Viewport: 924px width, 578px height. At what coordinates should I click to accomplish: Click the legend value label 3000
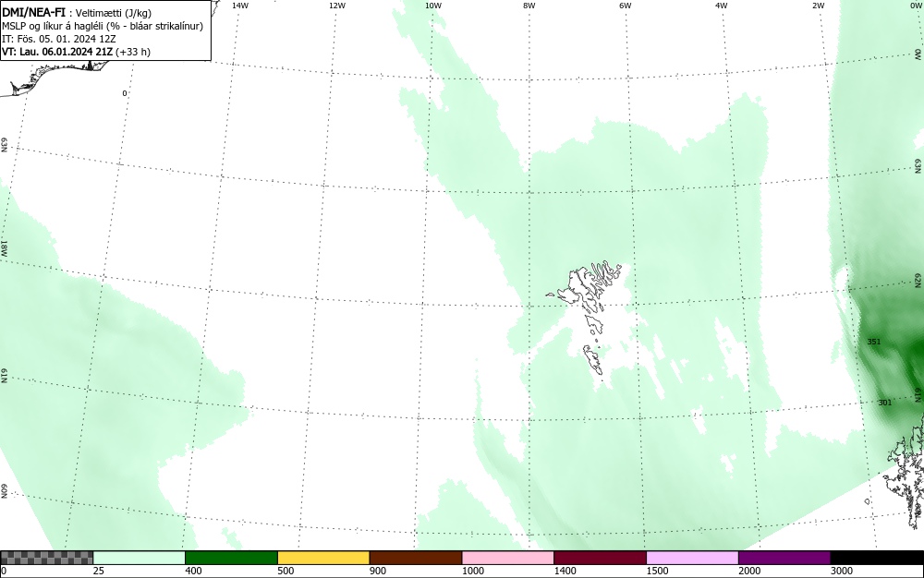[842, 571]
